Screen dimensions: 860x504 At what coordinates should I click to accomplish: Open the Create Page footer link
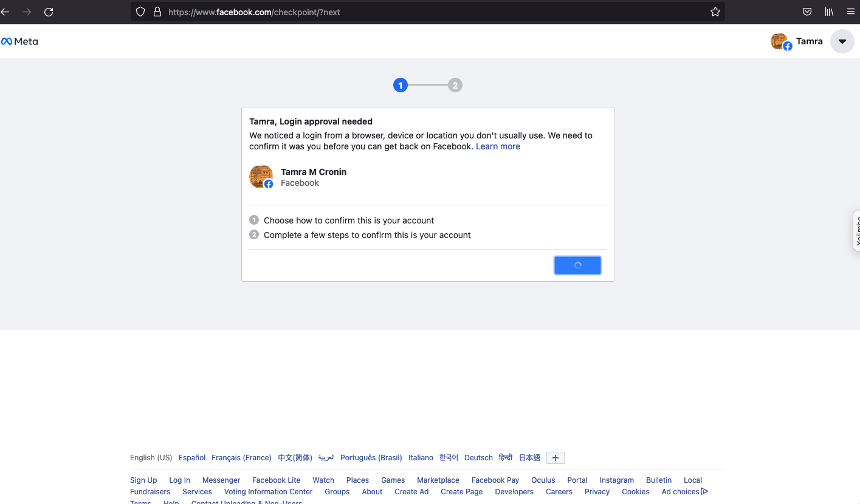pos(462,492)
